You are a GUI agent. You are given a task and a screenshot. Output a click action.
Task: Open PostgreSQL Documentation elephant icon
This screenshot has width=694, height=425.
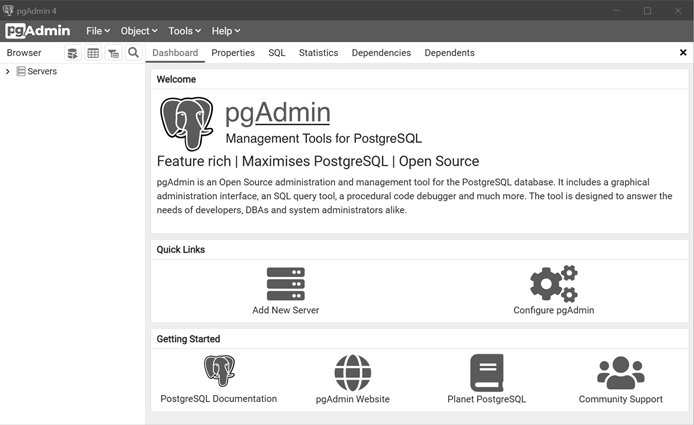click(219, 372)
